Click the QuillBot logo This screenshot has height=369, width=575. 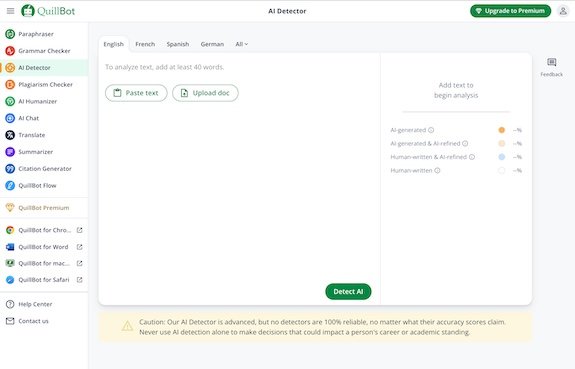point(48,11)
